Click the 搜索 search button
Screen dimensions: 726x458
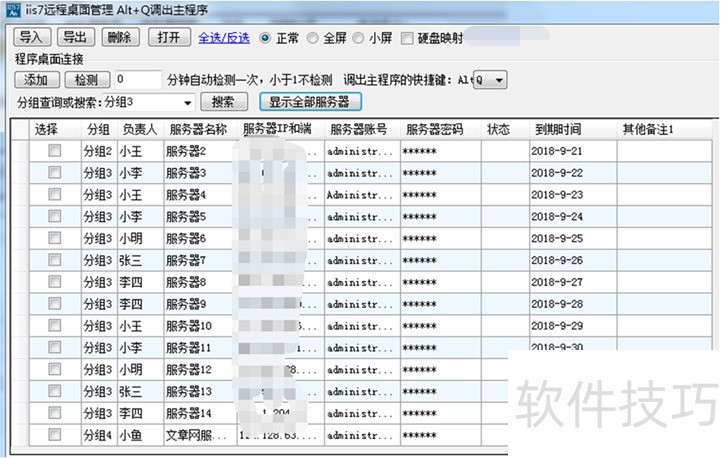[x=224, y=102]
